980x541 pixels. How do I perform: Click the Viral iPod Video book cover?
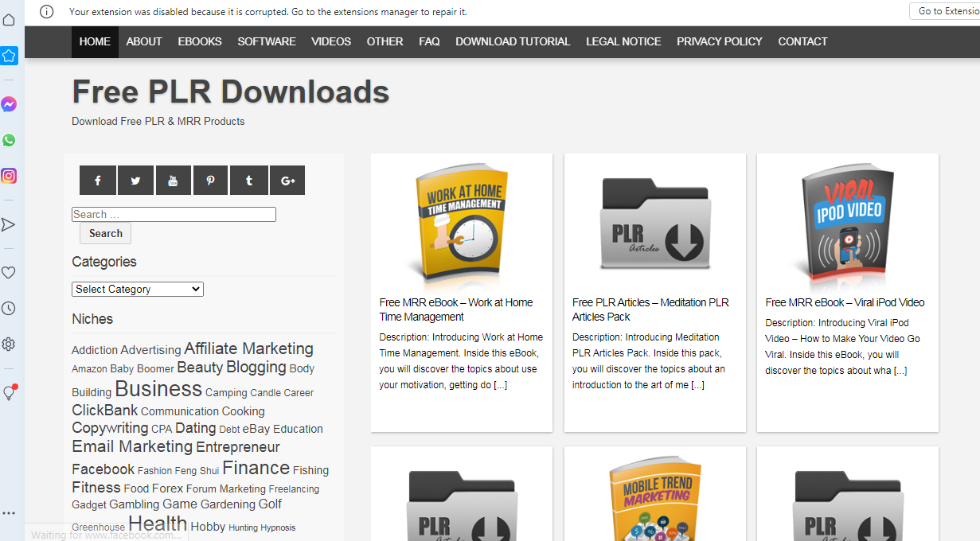(848, 225)
